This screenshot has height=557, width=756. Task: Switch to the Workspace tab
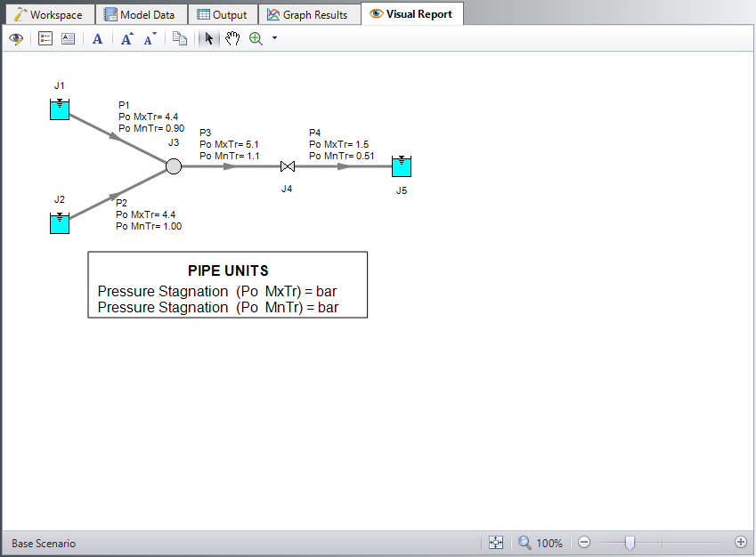pos(48,14)
